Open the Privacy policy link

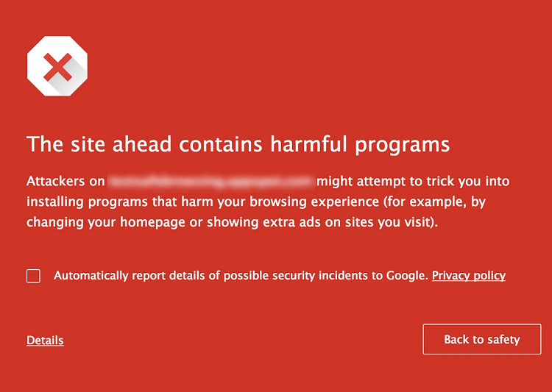pos(469,276)
